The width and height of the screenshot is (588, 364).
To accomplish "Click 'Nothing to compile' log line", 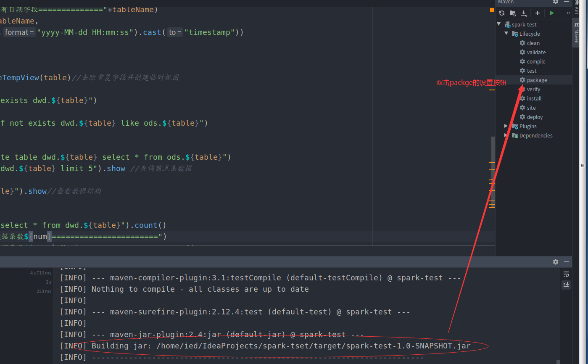I will point(185,289).
